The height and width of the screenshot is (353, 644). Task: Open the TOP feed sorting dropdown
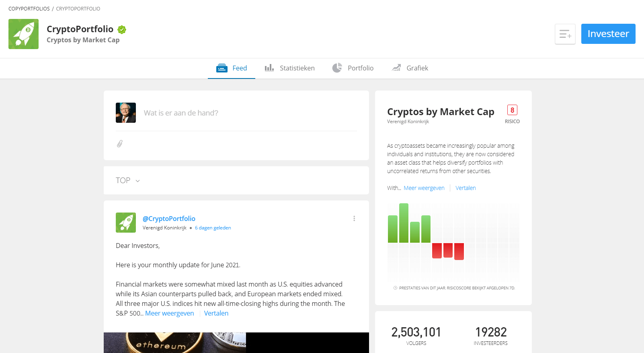[x=128, y=180]
